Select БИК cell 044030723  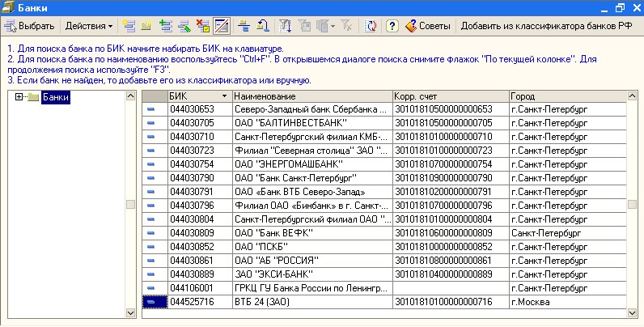[201, 151]
